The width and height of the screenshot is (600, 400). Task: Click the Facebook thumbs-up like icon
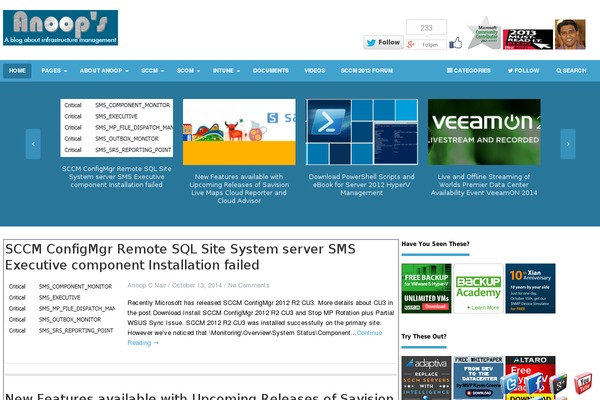click(455, 43)
